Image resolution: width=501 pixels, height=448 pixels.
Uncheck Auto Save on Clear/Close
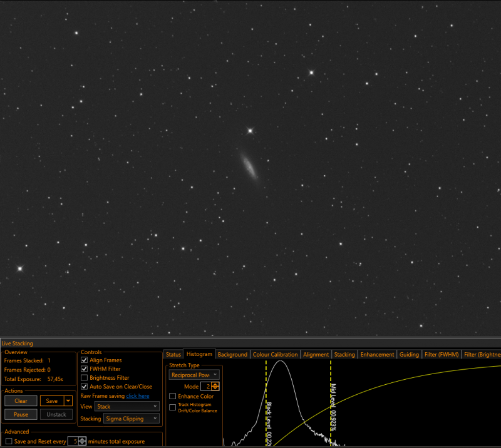(x=84, y=387)
